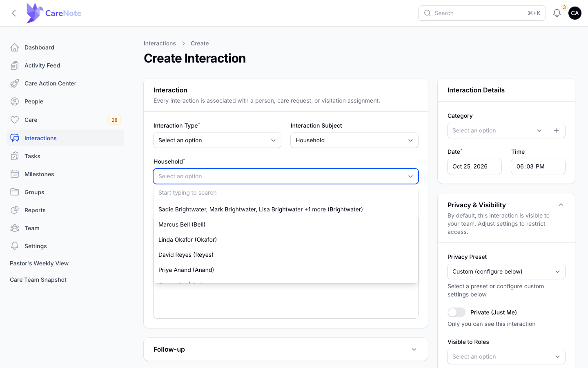Click the Care badge showing 28
The width and height of the screenshot is (588, 368).
click(114, 120)
